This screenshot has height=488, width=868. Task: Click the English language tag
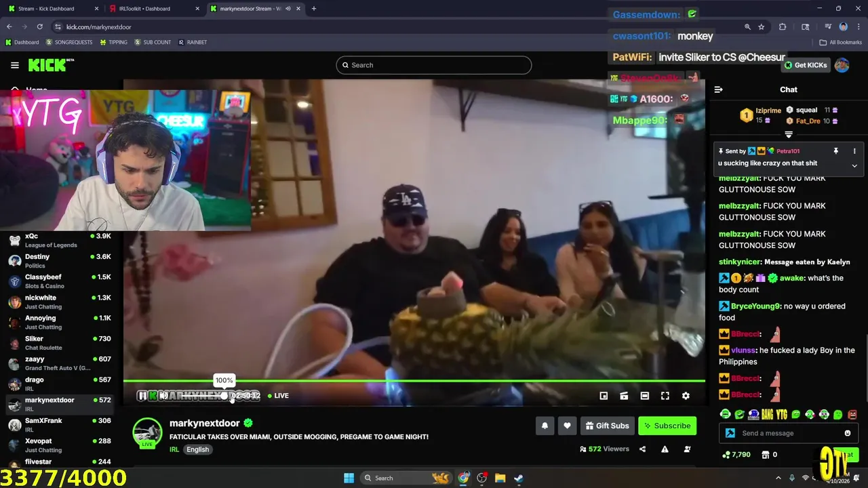198,449
